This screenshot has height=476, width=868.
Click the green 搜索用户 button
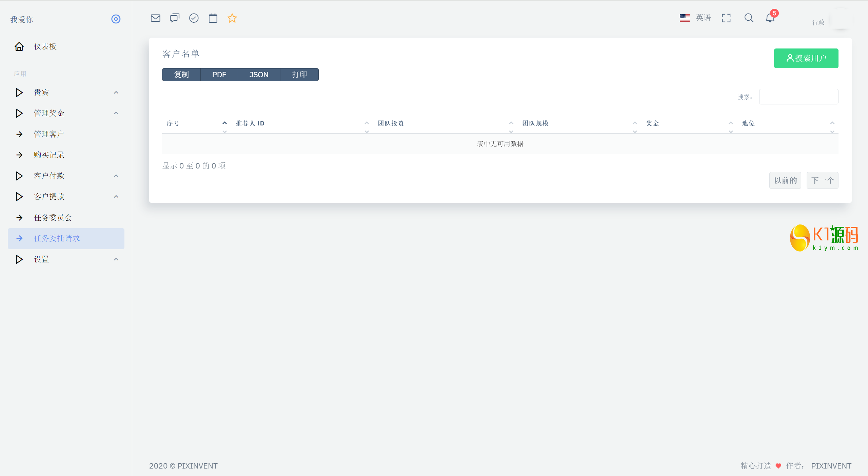pyautogui.click(x=806, y=58)
